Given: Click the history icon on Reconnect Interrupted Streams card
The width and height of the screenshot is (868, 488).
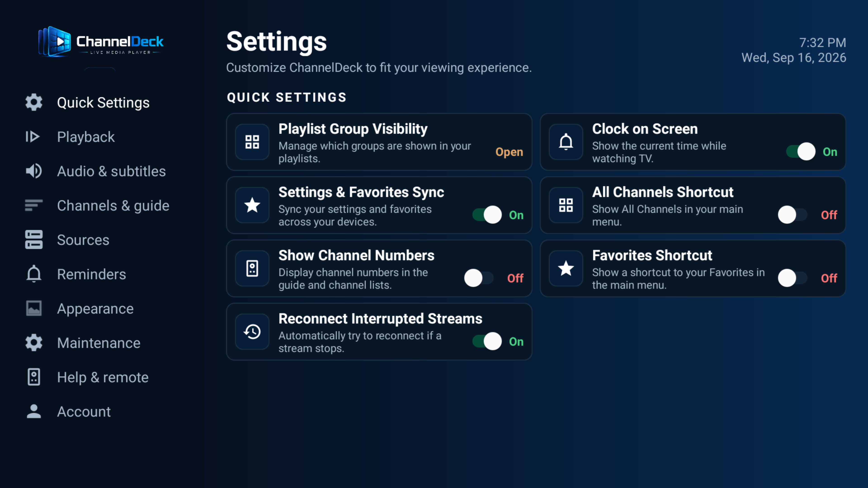Looking at the screenshot, I should click(x=252, y=332).
